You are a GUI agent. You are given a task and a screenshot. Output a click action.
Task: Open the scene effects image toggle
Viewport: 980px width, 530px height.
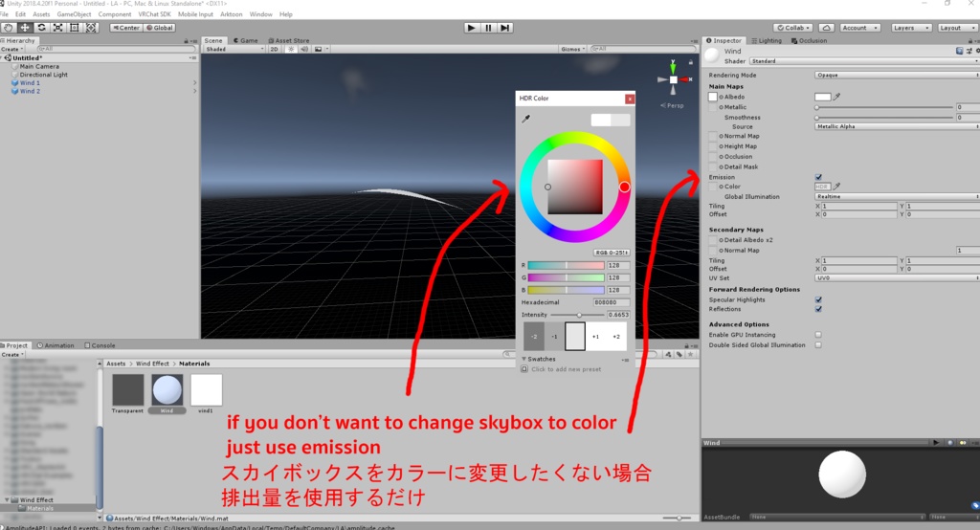point(318,49)
